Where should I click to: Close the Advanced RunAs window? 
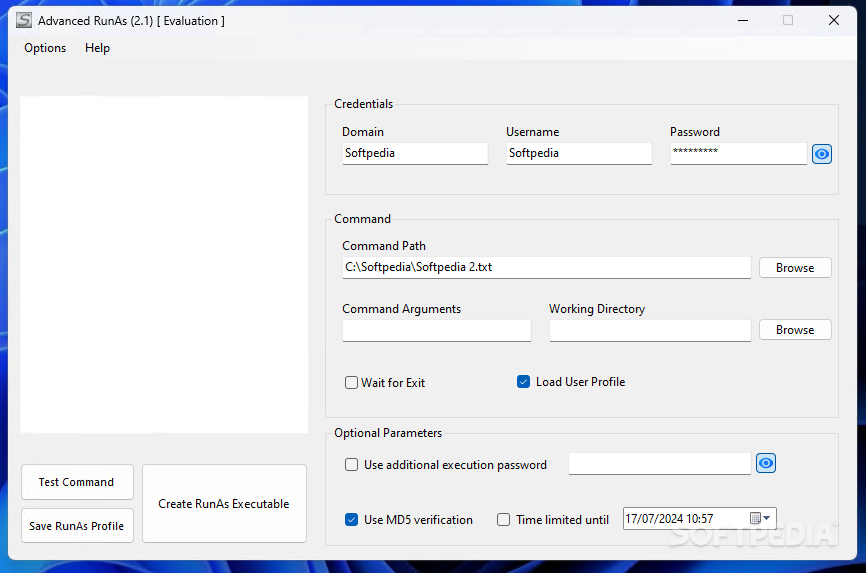pyautogui.click(x=833, y=20)
